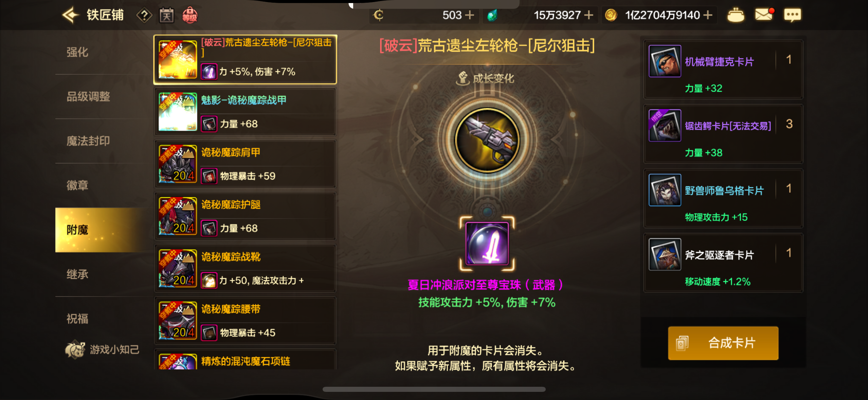Image resolution: width=868 pixels, height=400 pixels.
Task: Select the 机械臂捷克卡片 card
Action: click(x=723, y=69)
